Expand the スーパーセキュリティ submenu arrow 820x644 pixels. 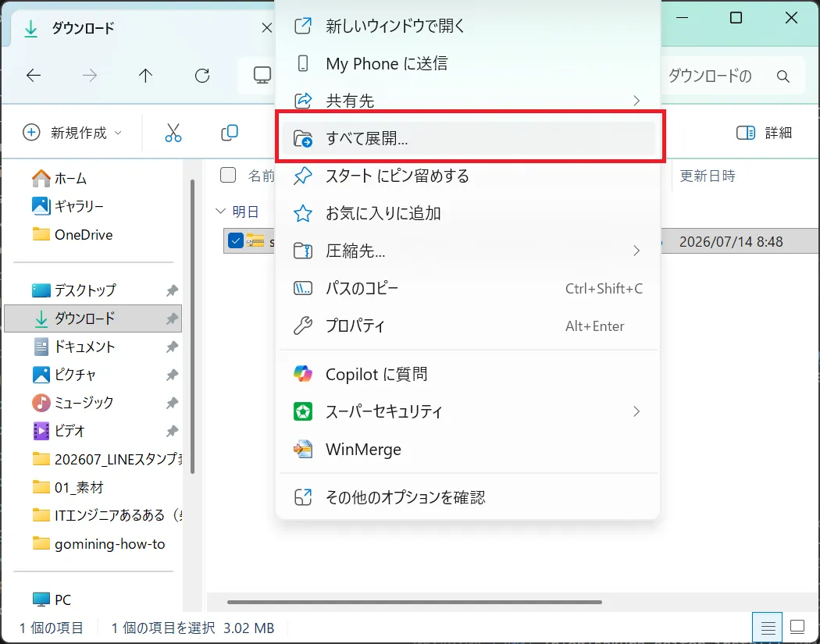pyautogui.click(x=636, y=412)
